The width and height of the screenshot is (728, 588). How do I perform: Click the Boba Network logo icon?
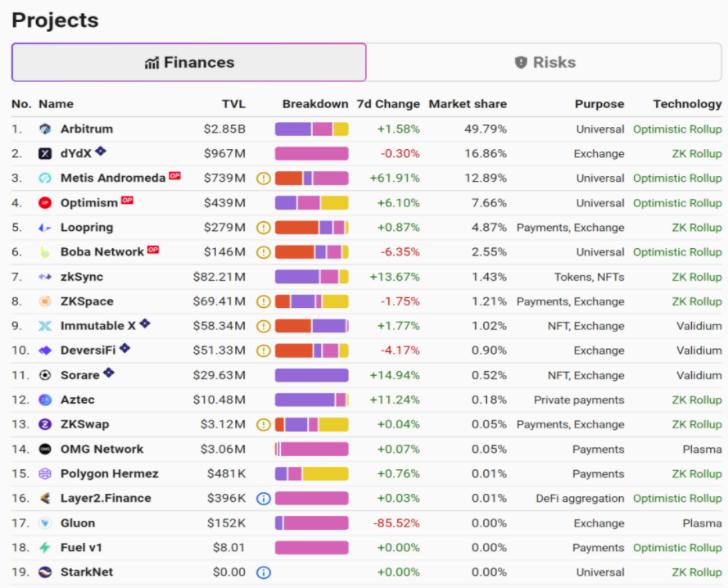tap(45, 252)
